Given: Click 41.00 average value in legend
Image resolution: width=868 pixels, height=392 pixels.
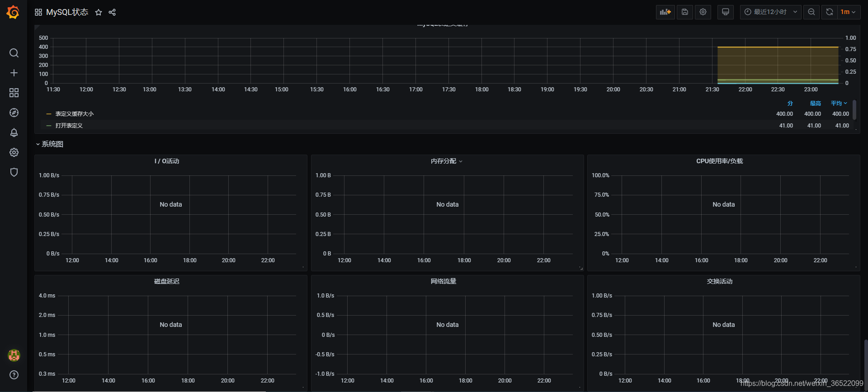Looking at the screenshot, I should click(842, 126).
